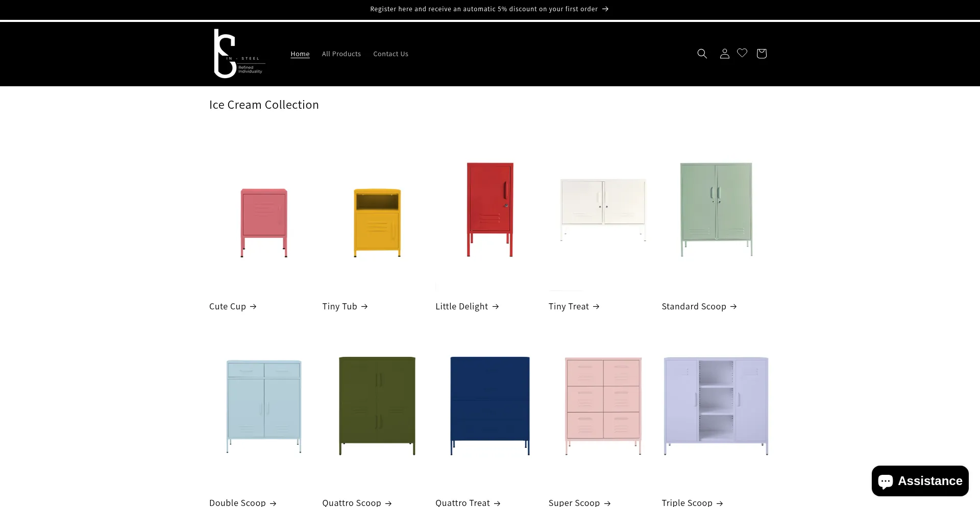Open the Cute Cup collection link
The width and height of the screenshot is (980, 507).
click(233, 306)
